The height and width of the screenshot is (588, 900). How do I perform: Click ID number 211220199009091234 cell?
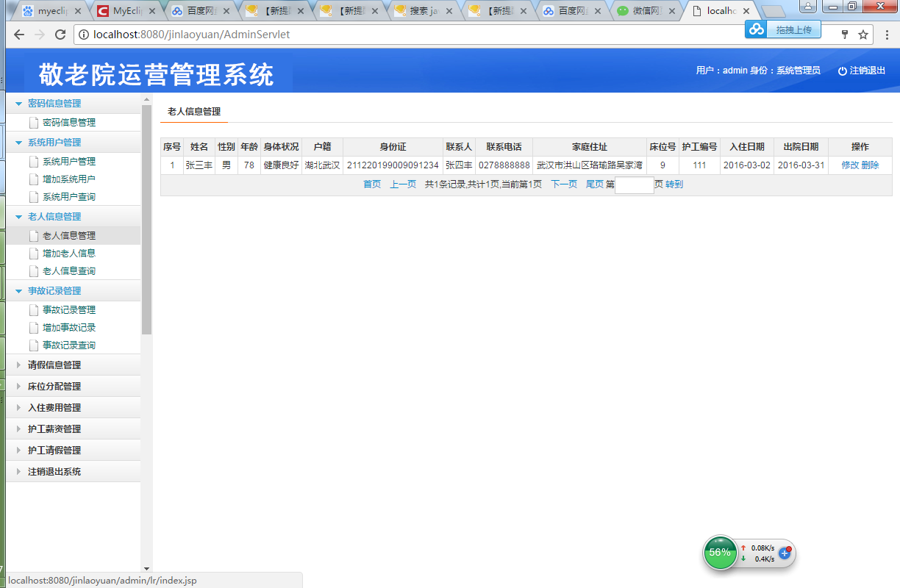393,165
